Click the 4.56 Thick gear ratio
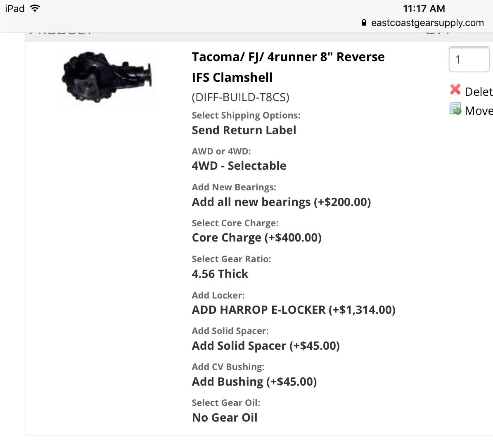Screen dimensions: 493x448 220,274
